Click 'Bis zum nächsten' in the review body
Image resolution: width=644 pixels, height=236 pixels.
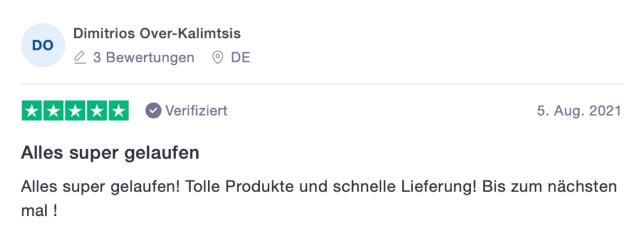[x=550, y=187]
